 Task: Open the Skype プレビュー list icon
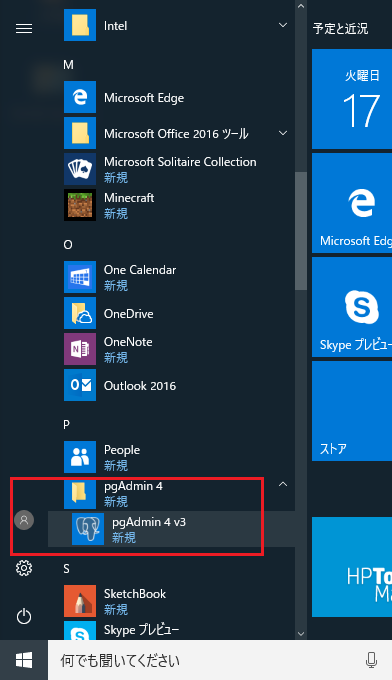coord(80,631)
